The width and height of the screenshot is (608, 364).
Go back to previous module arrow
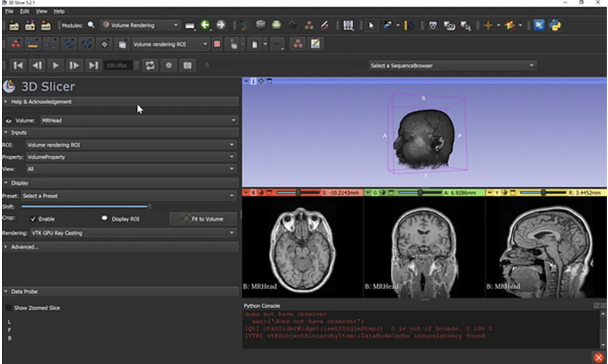tap(205, 26)
